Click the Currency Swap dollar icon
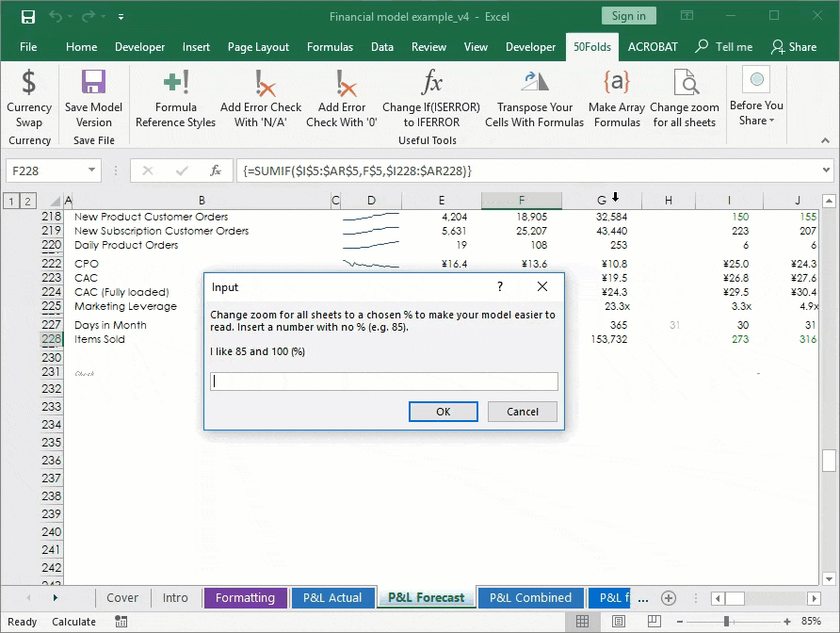840x633 pixels. [x=28, y=82]
